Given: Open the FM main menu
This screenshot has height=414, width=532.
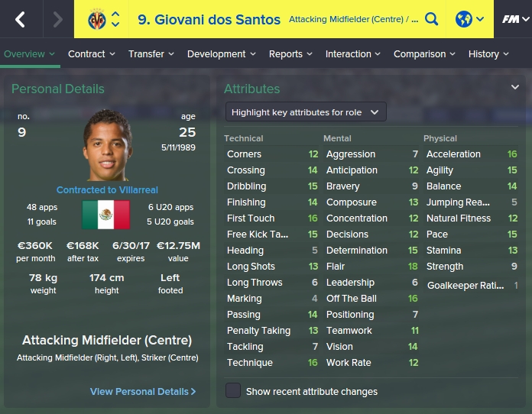Looking at the screenshot, I should click(515, 19).
